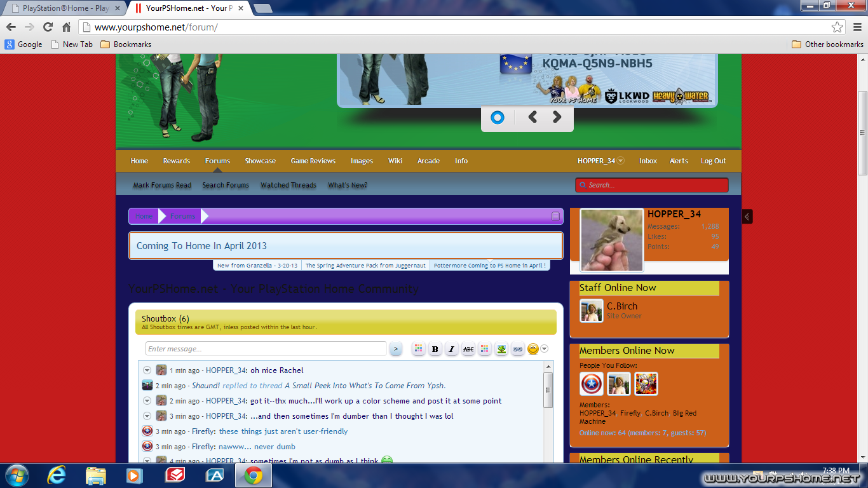Open Chrome's Home button
Viewport: 868px width, 488px height.
(66, 27)
